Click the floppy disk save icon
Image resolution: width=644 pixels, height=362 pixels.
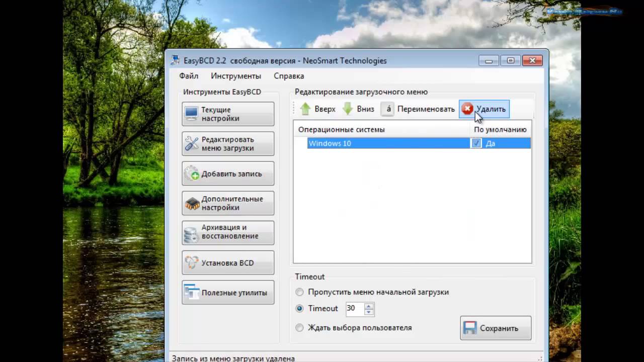470,328
